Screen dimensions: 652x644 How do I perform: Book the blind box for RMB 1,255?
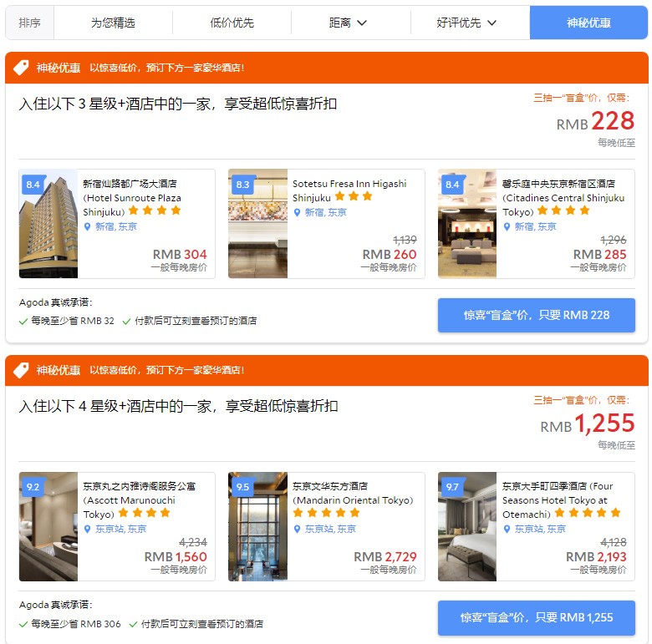537,618
